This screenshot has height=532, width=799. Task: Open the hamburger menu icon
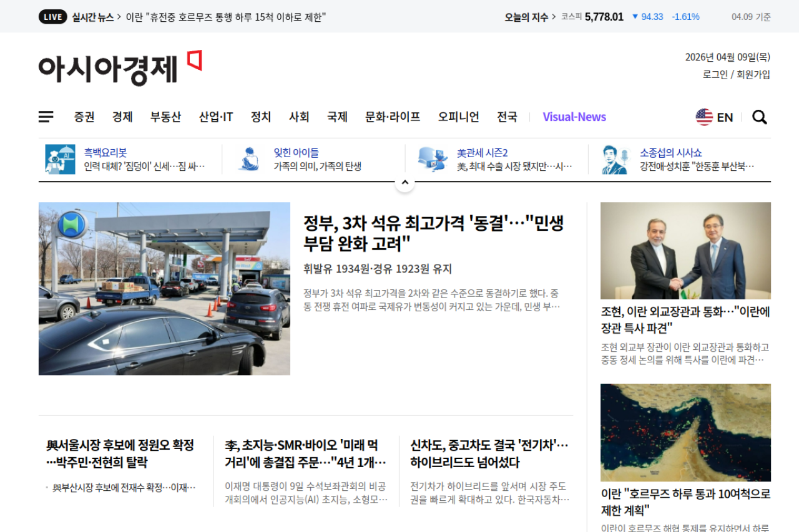tap(46, 117)
